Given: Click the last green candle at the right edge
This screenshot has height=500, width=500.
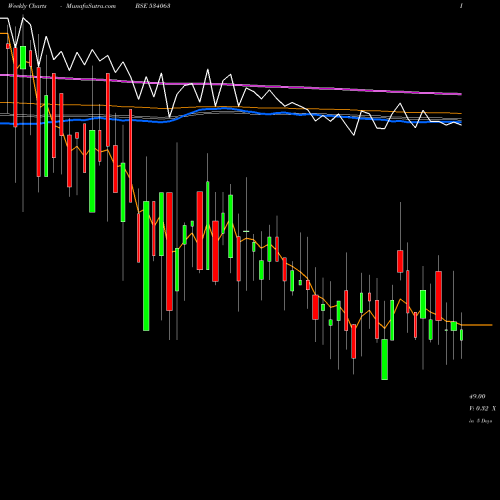Looking at the screenshot, I should point(462,335).
